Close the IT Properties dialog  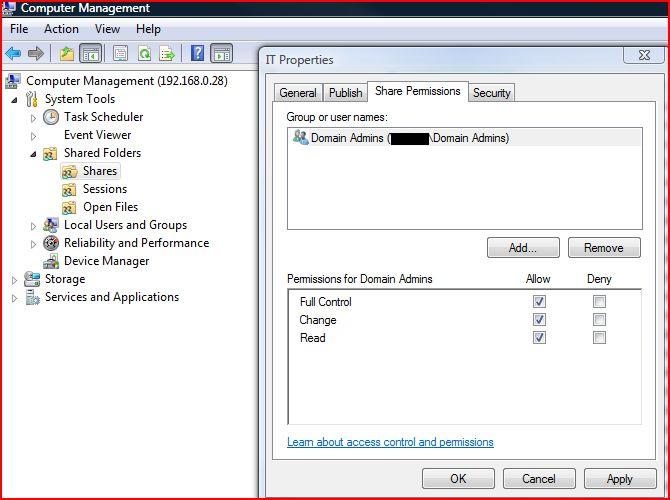point(644,55)
